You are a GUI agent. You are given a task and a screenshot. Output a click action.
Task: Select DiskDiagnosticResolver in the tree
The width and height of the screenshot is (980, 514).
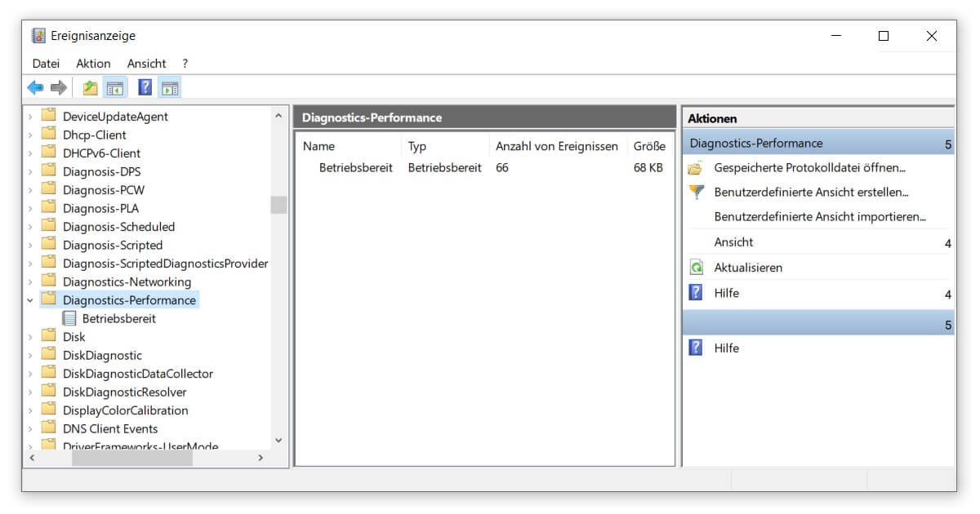125,392
